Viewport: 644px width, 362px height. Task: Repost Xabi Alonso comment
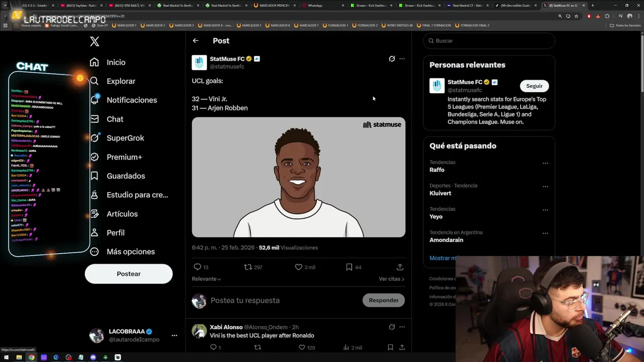(x=258, y=347)
